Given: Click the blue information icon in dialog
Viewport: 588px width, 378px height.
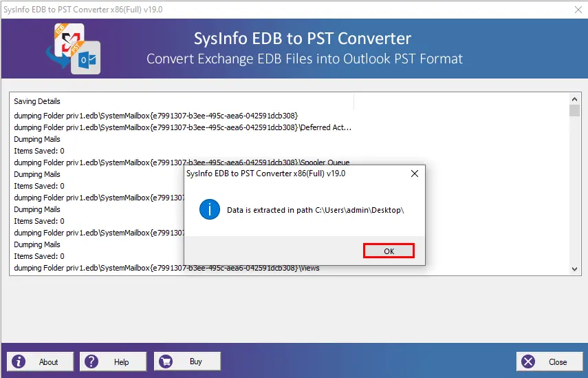Looking at the screenshot, I should tap(210, 209).
